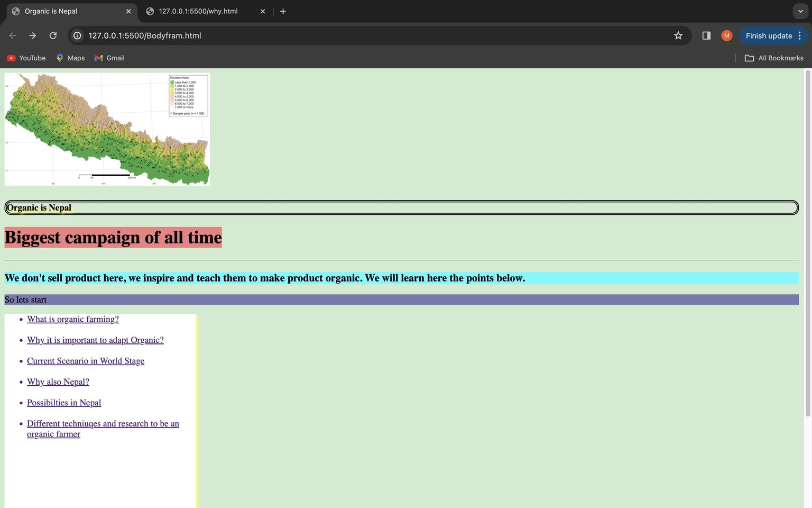
Task: Open Possibilties in Nepal link
Action: pos(64,403)
